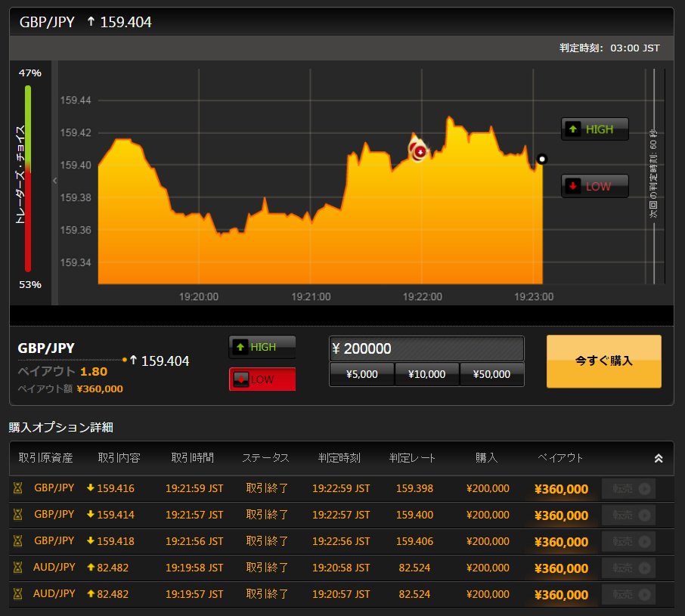Click the 取引時間 column header
The height and width of the screenshot is (616, 685).
pos(193,457)
